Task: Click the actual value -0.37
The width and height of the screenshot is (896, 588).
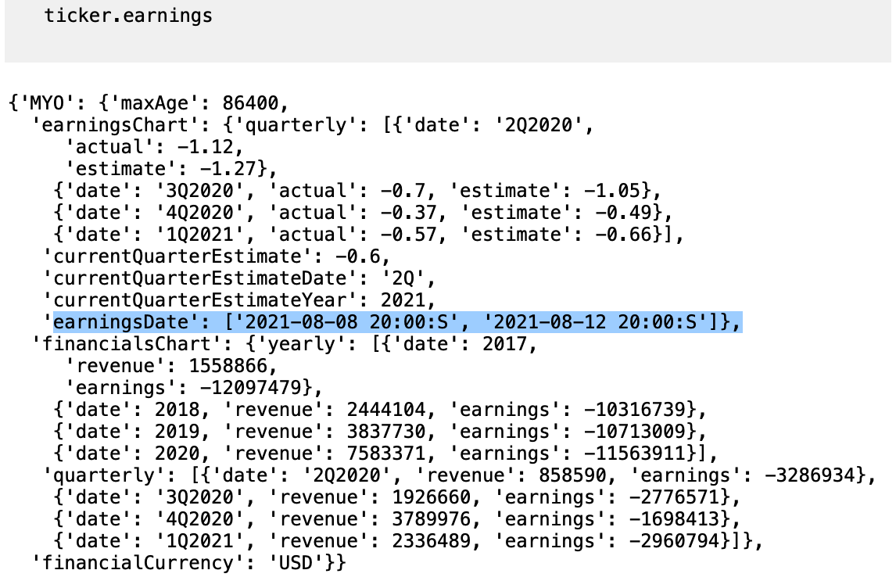Action: [x=408, y=213]
